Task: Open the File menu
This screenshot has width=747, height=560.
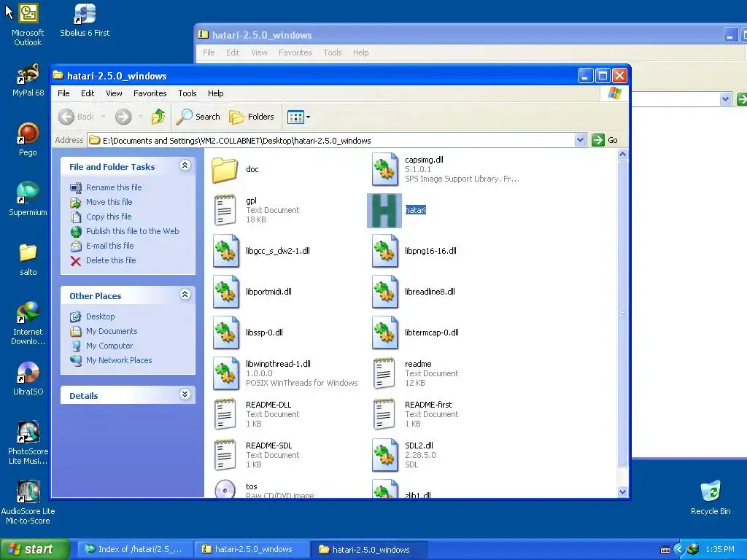Action: coord(63,93)
